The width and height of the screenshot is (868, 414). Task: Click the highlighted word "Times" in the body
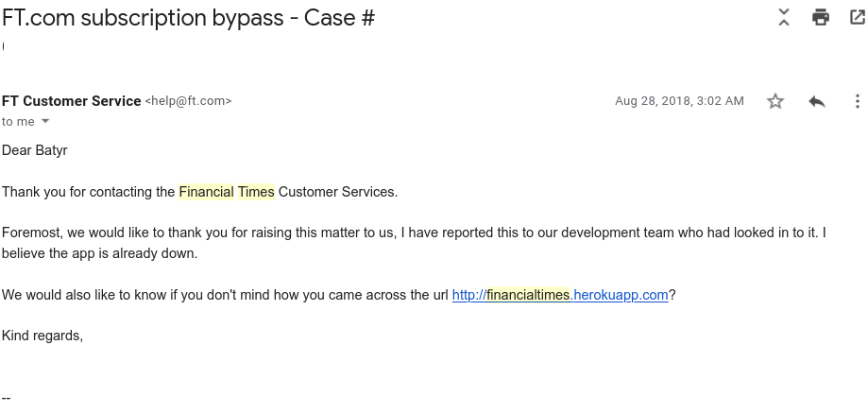pos(256,192)
